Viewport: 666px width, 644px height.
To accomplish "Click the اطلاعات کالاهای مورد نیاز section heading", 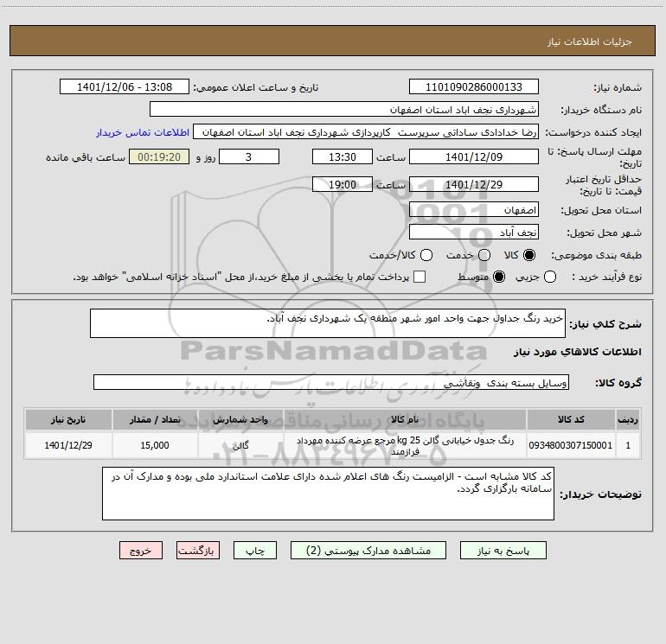I will [x=577, y=352].
